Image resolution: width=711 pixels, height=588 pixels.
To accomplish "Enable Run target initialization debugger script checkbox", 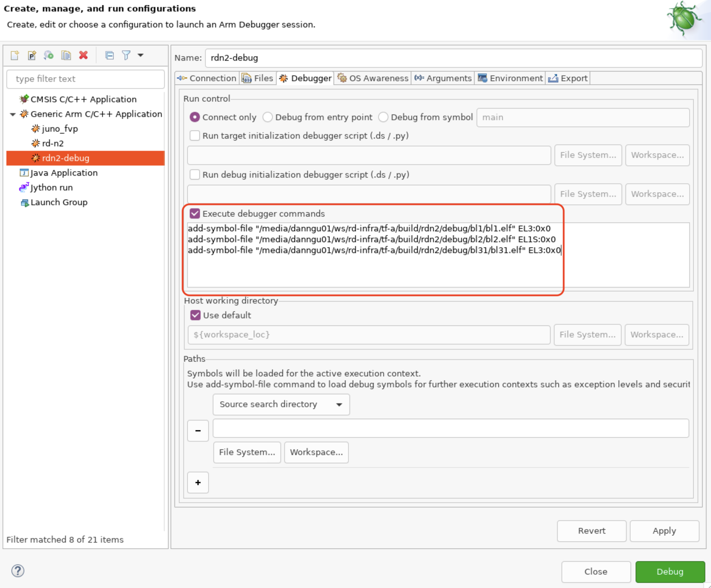I will 195,136.
